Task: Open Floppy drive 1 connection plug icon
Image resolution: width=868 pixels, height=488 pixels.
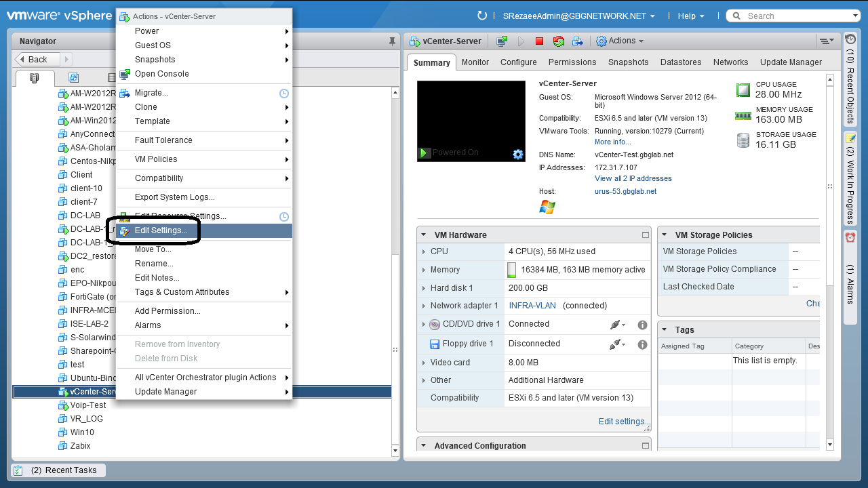Action: click(616, 344)
